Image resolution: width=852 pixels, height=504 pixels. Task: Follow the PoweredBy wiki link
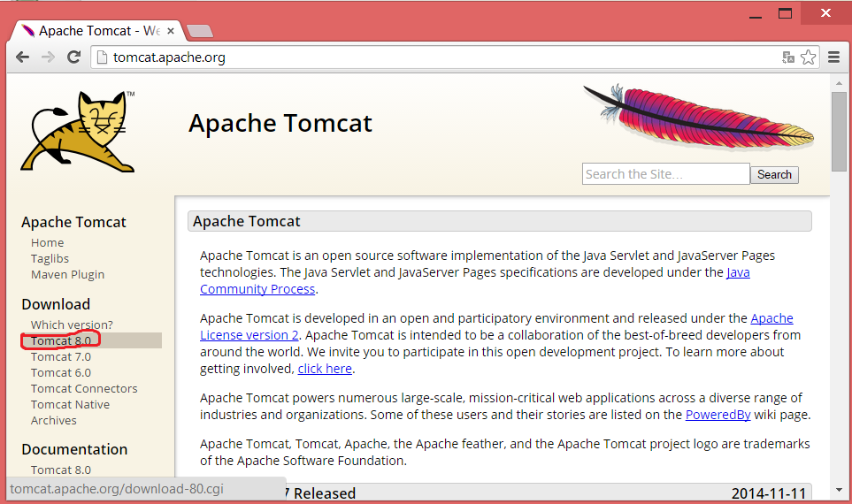716,414
